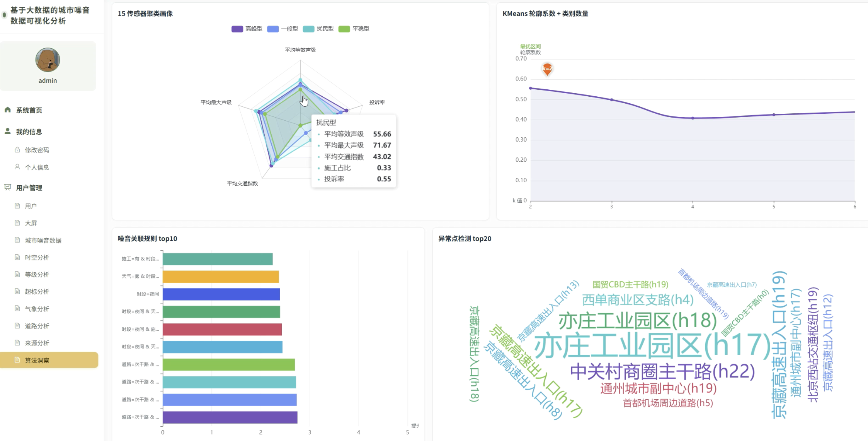Screen dimensions: 868x441
Task: Click word 首都机场周边道路(h5)
Action: point(668,403)
